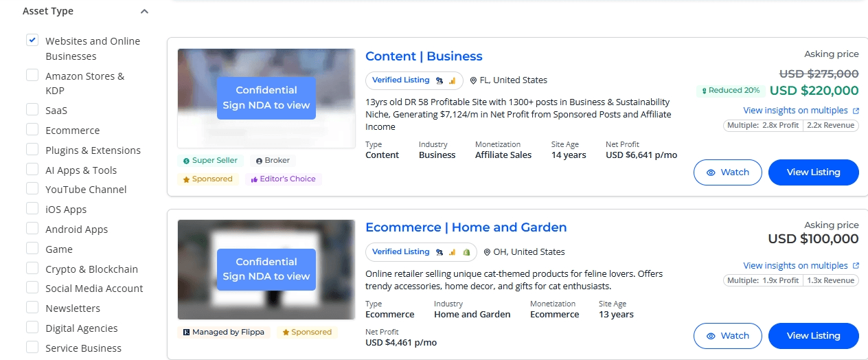Enable the SaaS asset type checkbox
This screenshot has height=360, width=868.
point(32,109)
